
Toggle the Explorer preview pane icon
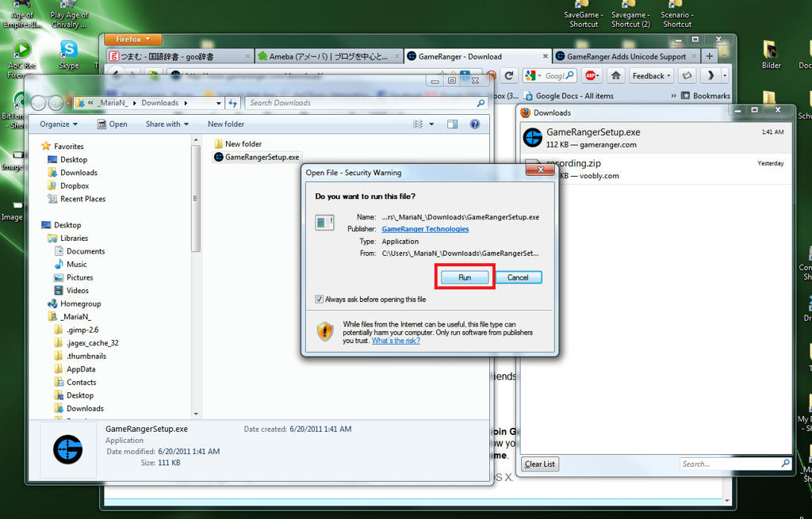[x=453, y=124]
